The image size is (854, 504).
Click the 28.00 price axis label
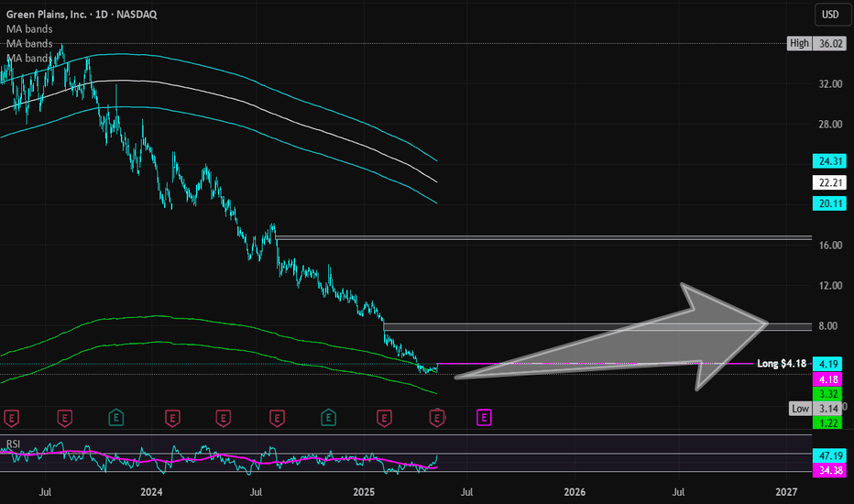point(830,125)
